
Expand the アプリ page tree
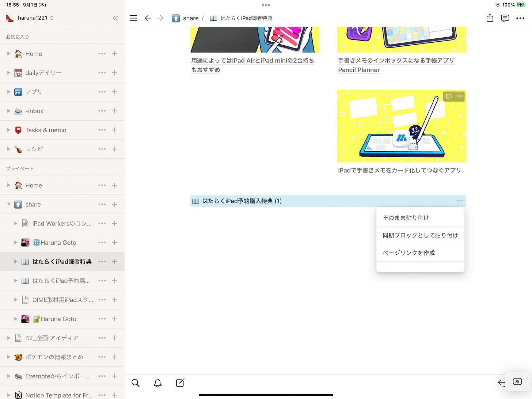[x=9, y=92]
